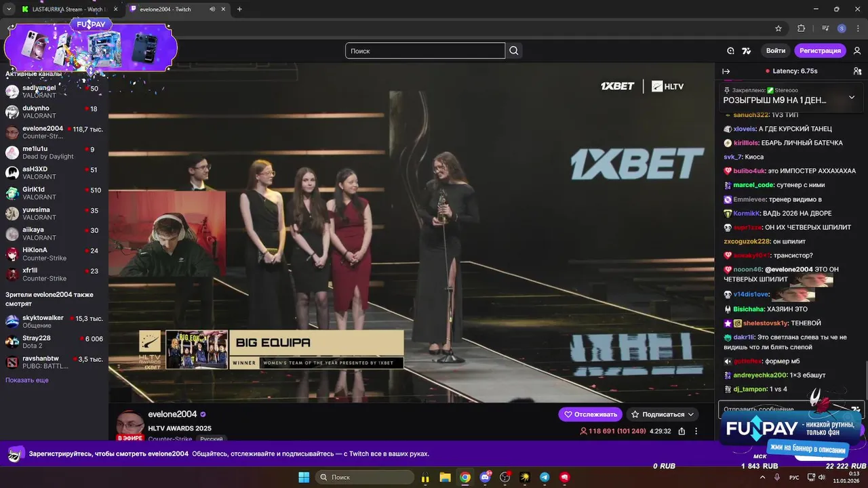Open the user profile icon top right
Viewport: 868px width, 488px height.
coord(857,51)
